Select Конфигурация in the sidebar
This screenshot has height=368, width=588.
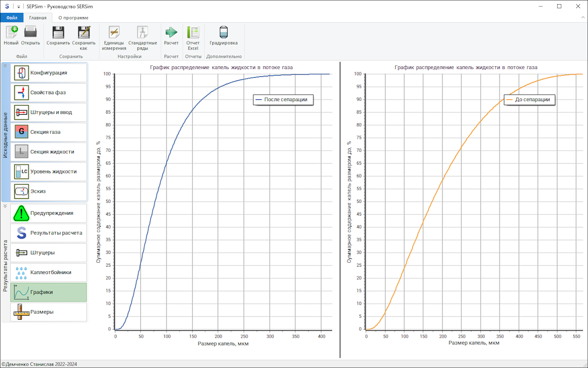pyautogui.click(x=49, y=73)
